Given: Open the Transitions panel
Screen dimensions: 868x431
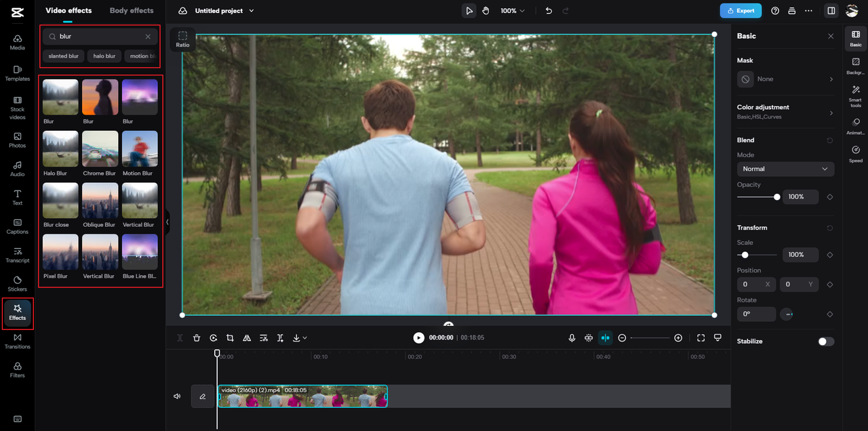Looking at the screenshot, I should point(18,341).
